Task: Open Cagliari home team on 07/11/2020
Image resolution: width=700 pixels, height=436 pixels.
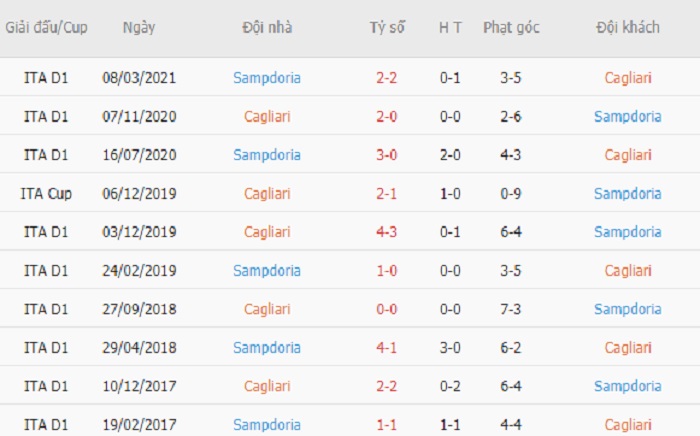Action: (267, 117)
